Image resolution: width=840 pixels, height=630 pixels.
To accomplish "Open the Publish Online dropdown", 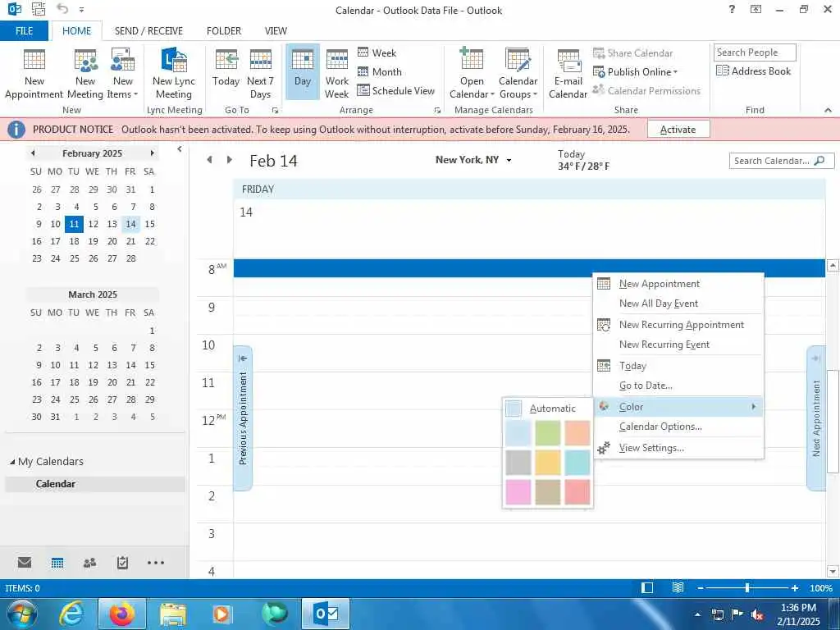I will (636, 72).
